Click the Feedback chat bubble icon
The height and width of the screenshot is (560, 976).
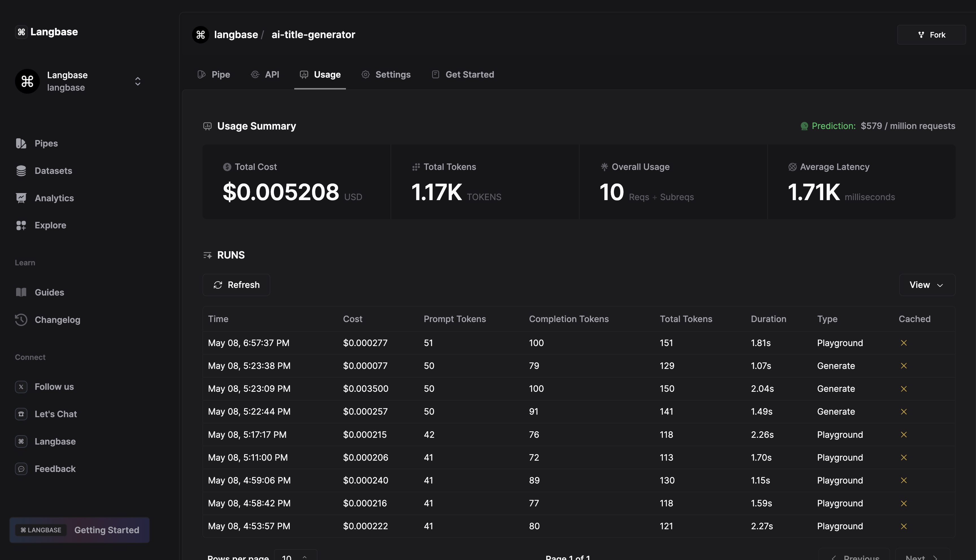pos(21,469)
